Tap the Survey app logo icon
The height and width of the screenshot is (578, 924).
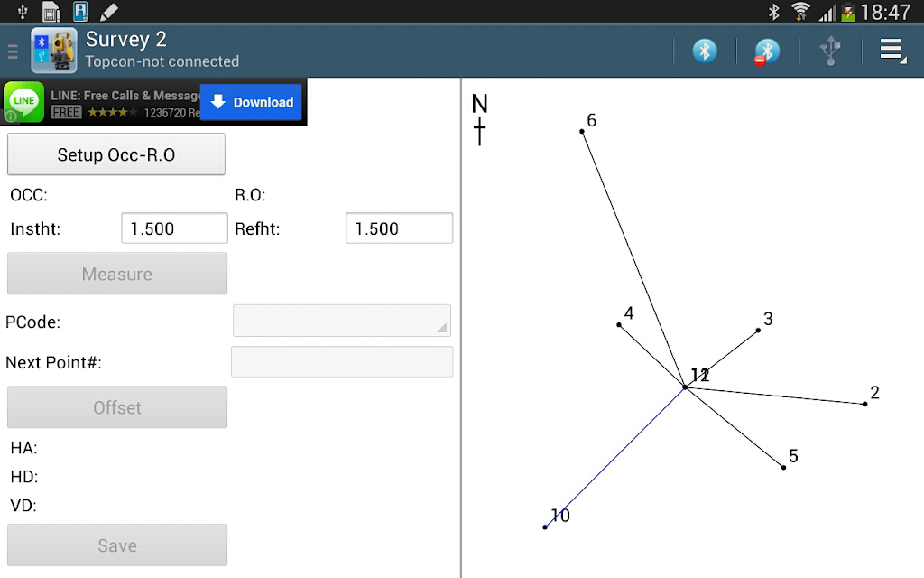tap(53, 51)
